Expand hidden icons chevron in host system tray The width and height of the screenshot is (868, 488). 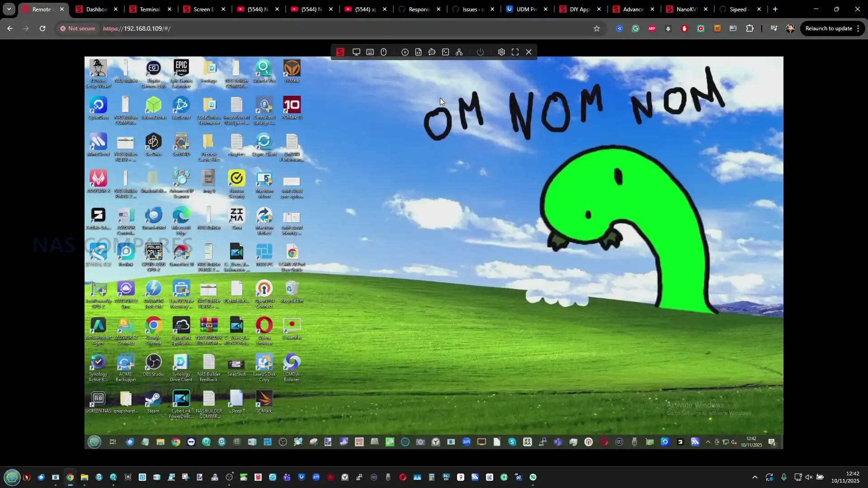point(755,477)
